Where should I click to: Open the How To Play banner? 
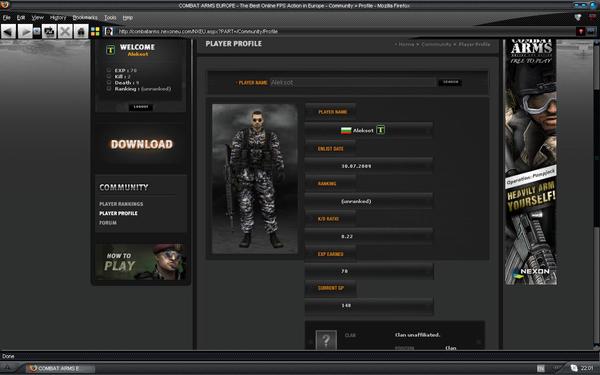141,262
